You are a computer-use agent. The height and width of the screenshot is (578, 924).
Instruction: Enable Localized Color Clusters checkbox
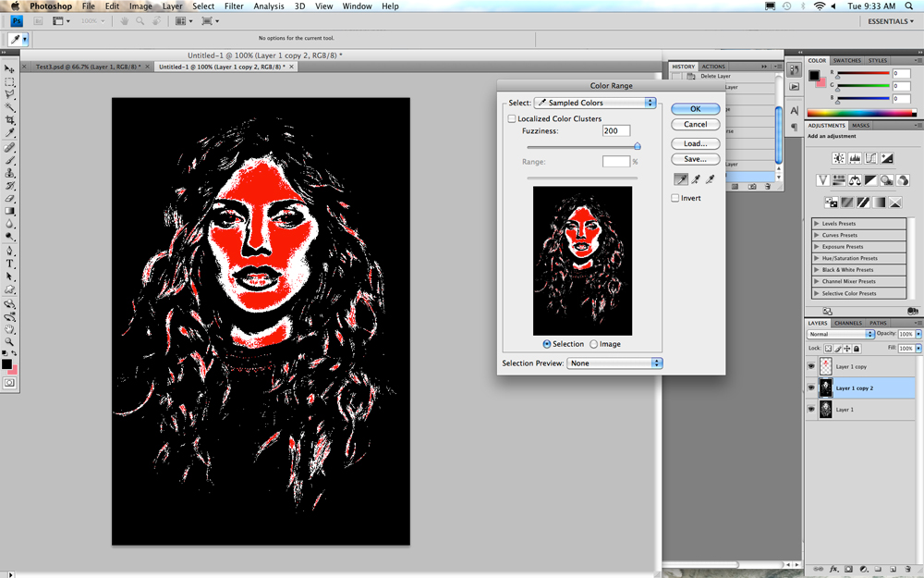(512, 118)
